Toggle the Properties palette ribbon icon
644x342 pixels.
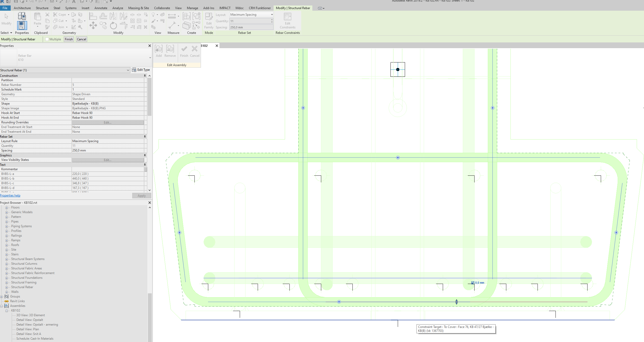(22, 25)
